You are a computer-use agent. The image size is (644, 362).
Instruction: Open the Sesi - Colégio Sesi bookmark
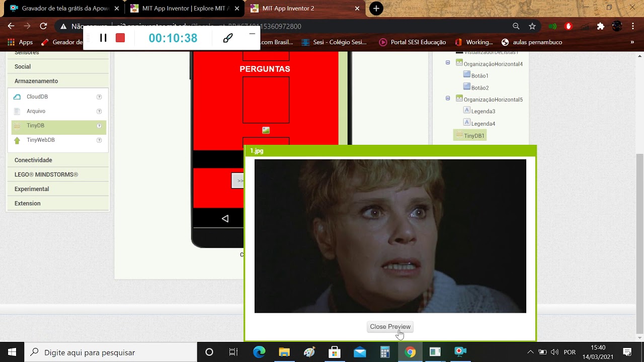pyautogui.click(x=334, y=42)
